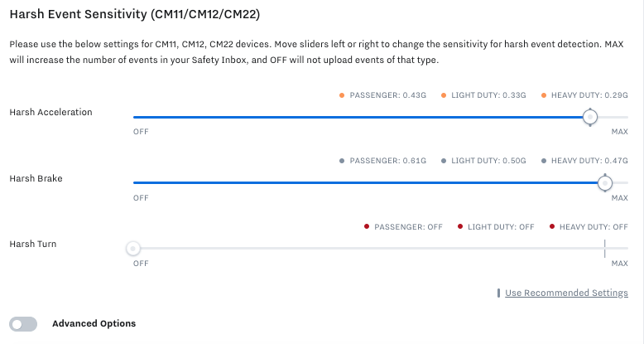Click the marker icon left of Use Recommended Settings

498,293
